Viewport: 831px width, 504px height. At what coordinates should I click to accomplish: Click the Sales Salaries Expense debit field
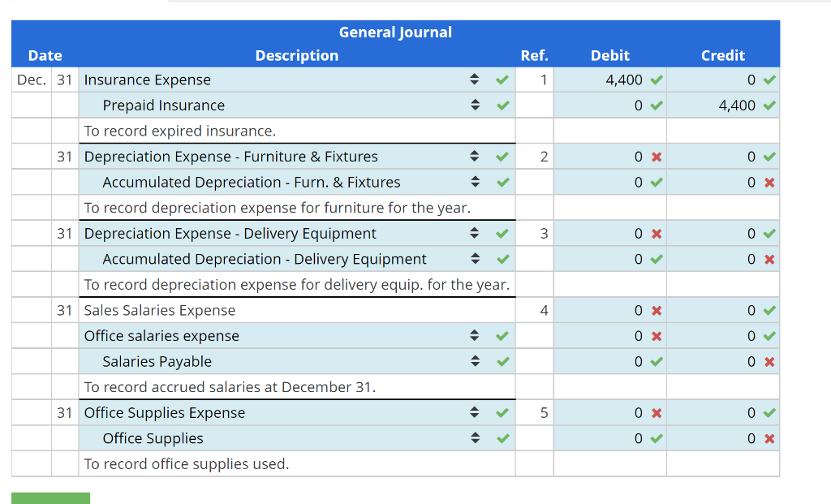coord(610,310)
